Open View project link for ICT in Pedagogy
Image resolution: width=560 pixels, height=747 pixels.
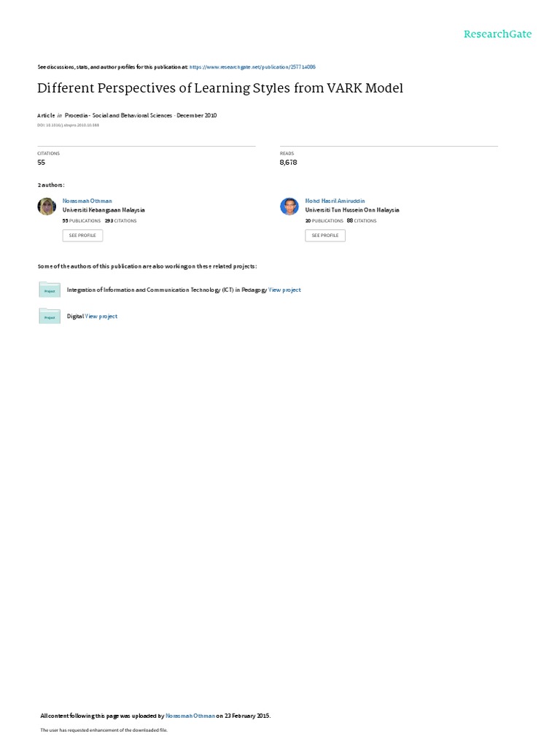tap(284, 290)
